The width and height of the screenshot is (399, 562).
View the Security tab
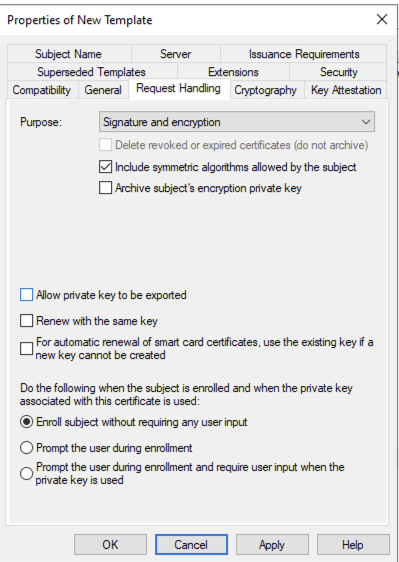click(x=338, y=72)
